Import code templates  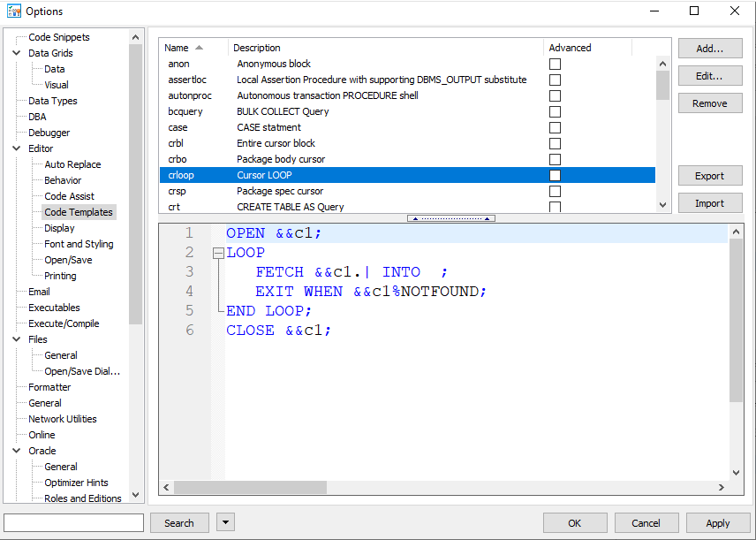pos(710,203)
